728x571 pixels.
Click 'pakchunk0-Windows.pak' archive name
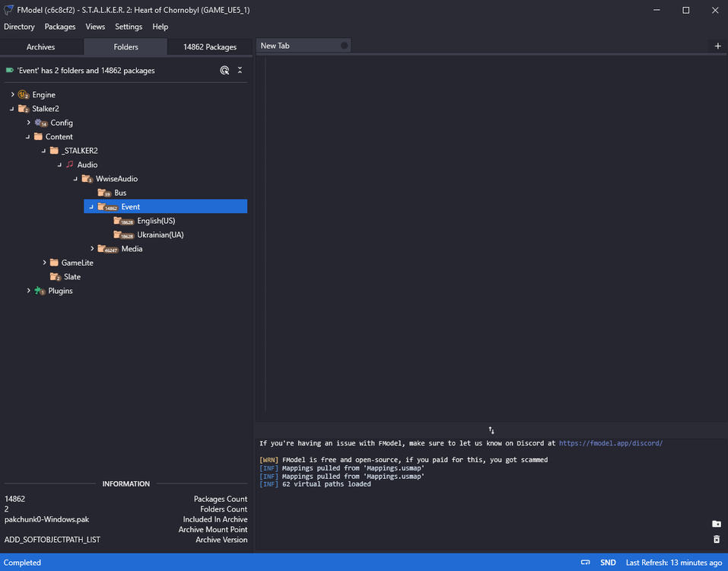(47, 519)
